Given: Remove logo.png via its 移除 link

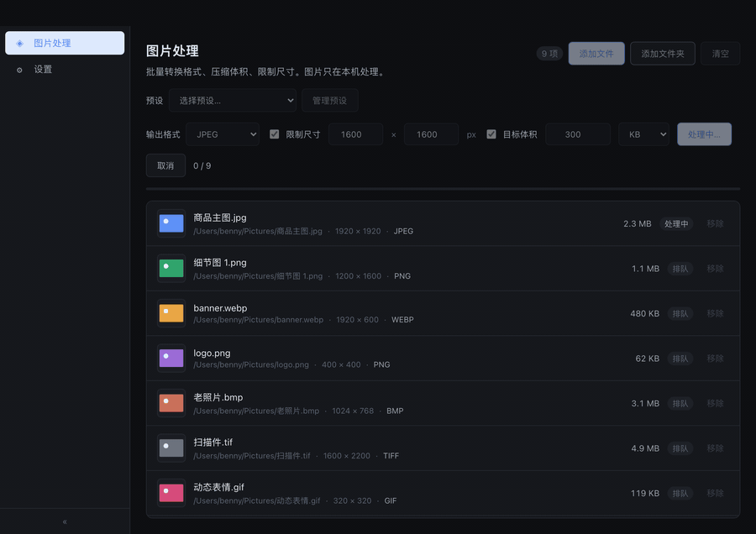Looking at the screenshot, I should (x=715, y=358).
